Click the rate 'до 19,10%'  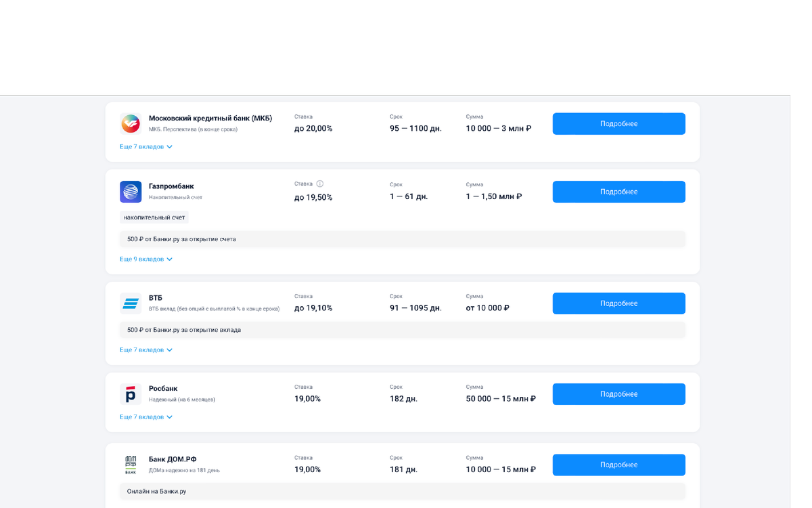313,308
